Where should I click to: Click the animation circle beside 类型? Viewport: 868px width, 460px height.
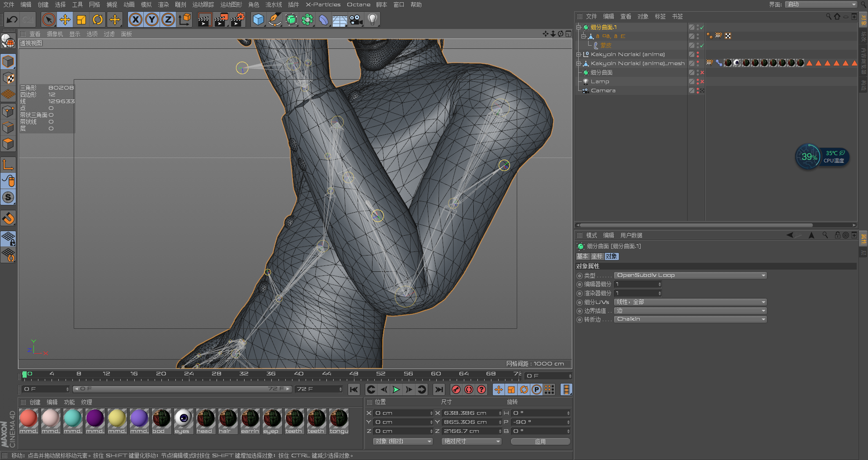click(x=580, y=275)
